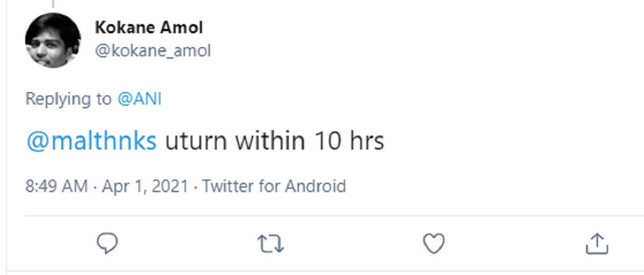Open the @ANI profile link
The height and width of the screenshot is (275, 644).
(x=139, y=99)
